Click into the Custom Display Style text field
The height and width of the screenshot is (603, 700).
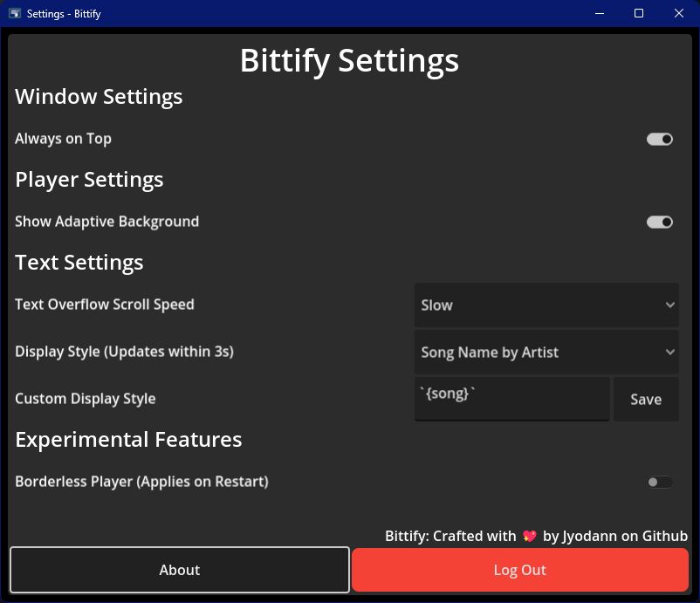[511, 399]
